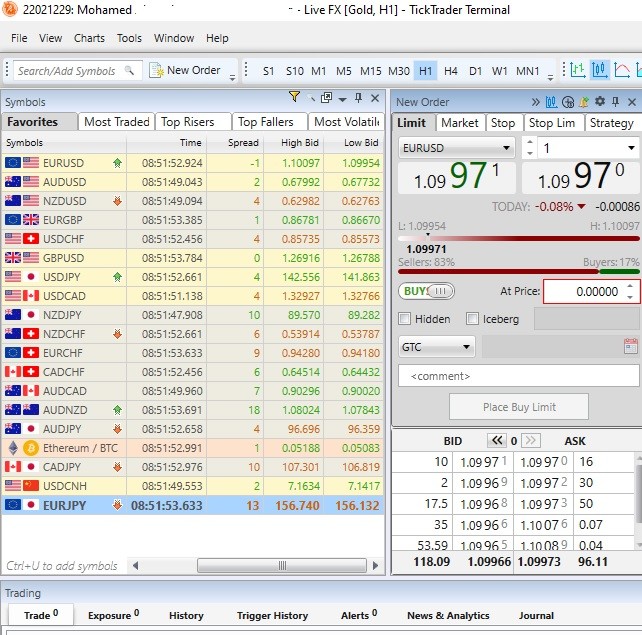Image resolution: width=642 pixels, height=635 pixels.
Task: Switch timeframe to MN1
Action: tap(527, 71)
